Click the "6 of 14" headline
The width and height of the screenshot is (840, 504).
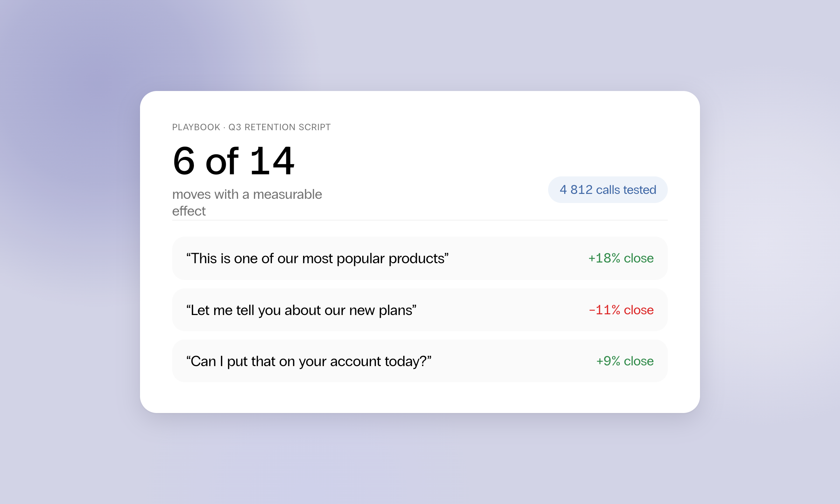233,161
